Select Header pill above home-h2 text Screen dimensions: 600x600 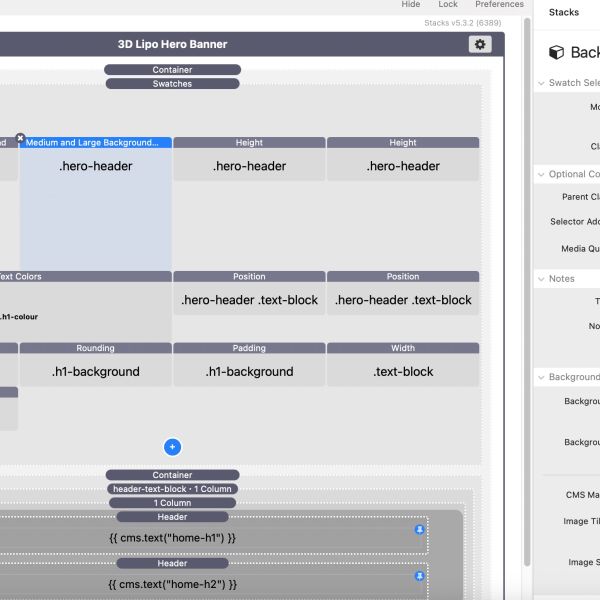[172, 563]
